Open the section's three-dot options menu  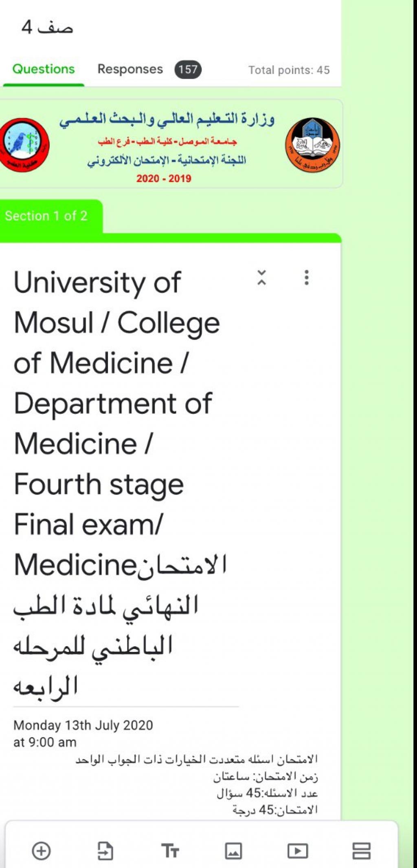click(307, 278)
